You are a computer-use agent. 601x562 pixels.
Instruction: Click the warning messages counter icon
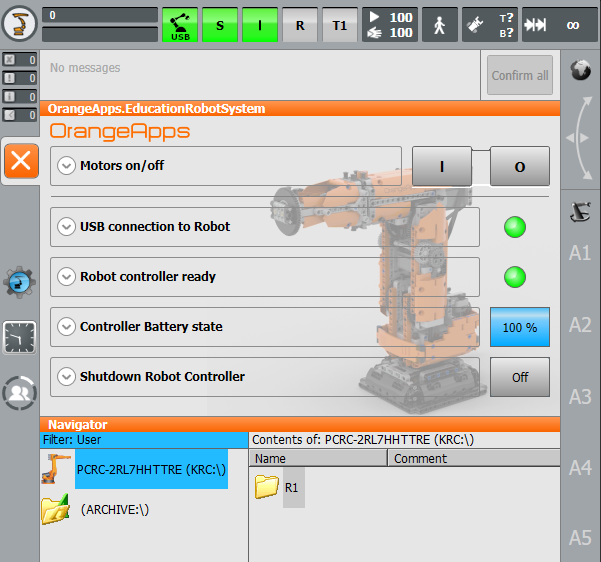pos(20,78)
